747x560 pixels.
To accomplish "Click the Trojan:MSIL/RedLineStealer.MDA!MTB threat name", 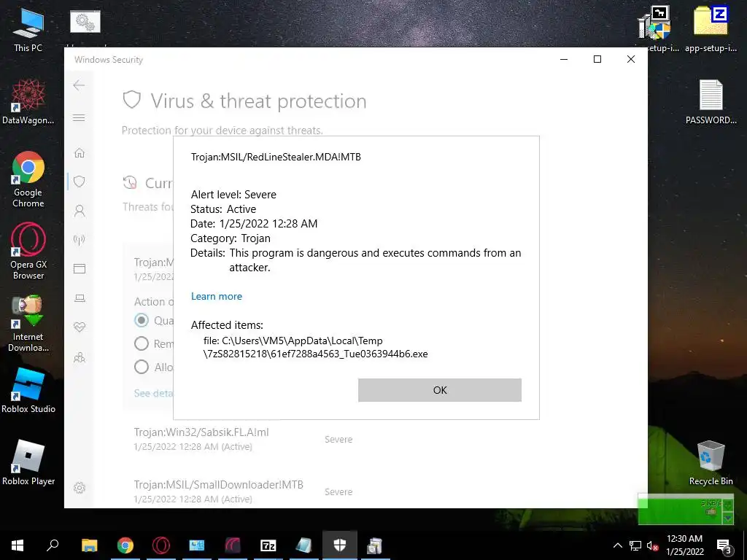I will (276, 157).
